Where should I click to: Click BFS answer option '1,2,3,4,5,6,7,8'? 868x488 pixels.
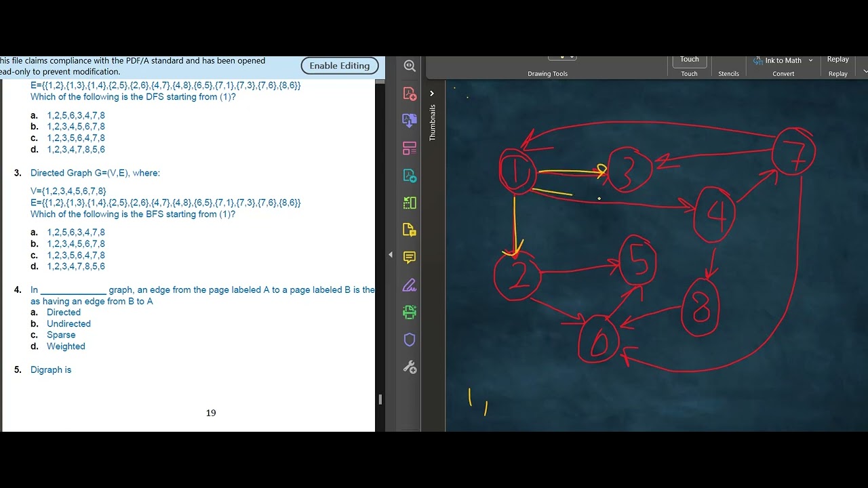[x=76, y=243]
